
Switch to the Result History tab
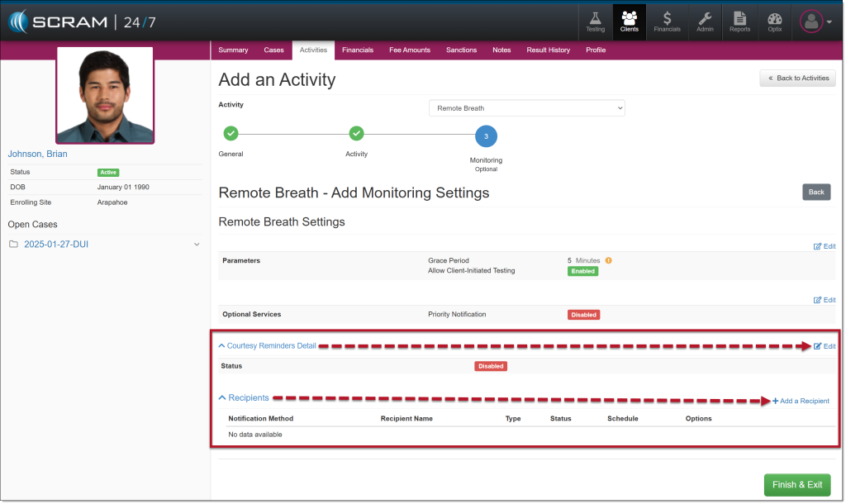coord(548,50)
